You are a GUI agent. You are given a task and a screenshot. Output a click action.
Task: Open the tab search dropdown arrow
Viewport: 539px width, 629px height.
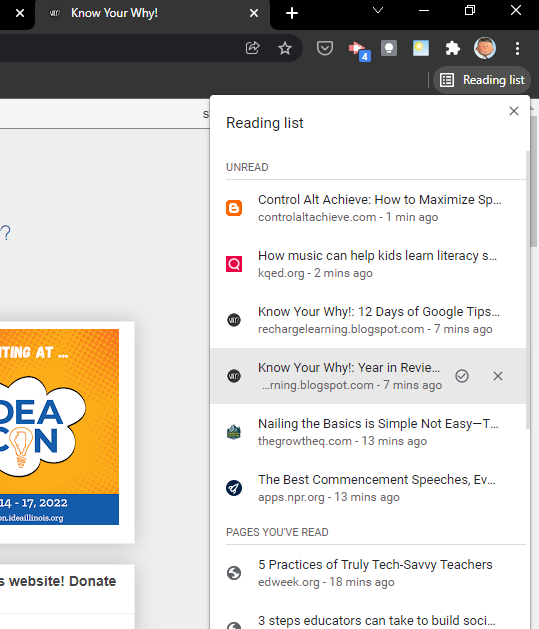378,10
